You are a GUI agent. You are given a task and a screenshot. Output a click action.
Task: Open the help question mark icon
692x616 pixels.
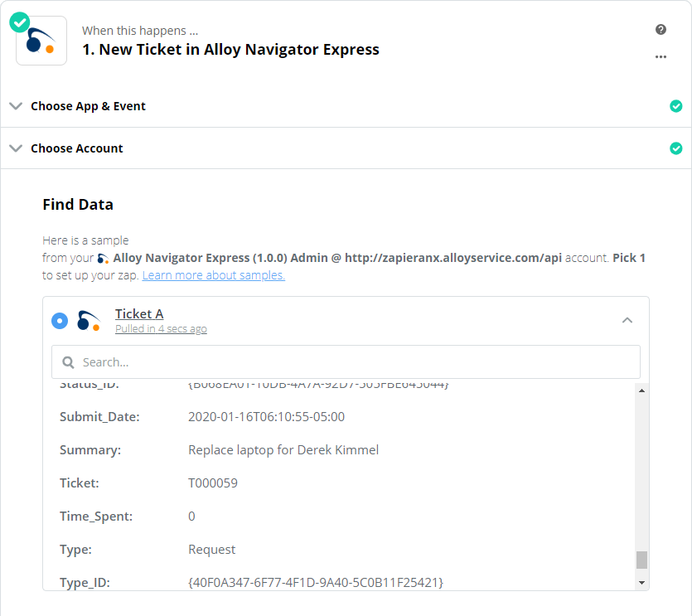[x=661, y=29]
